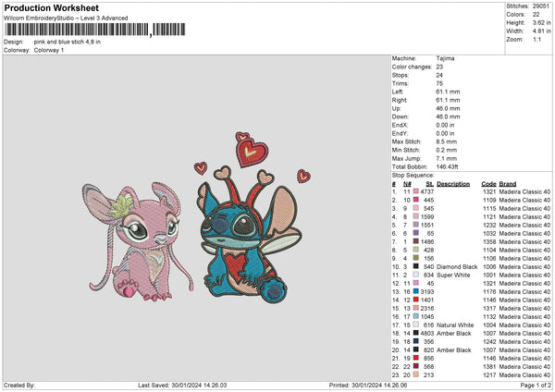The width and height of the screenshot is (555, 392).
Task: Select the Natural White color swatch
Action: tap(416, 325)
